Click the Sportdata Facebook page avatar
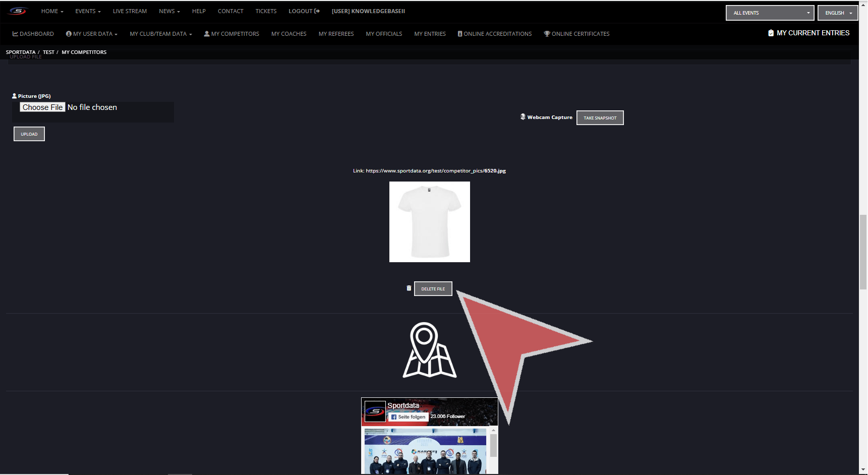Screen dimensions: 868x475 pyautogui.click(x=375, y=411)
